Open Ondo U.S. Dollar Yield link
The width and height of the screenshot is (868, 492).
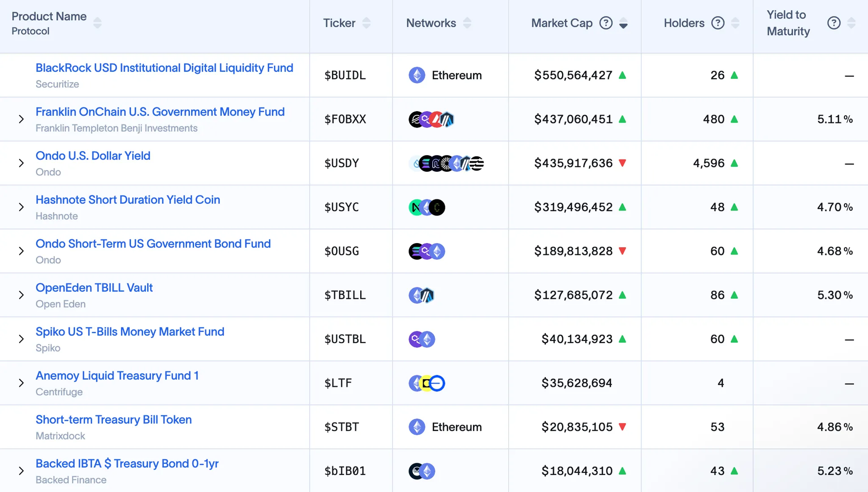click(93, 156)
